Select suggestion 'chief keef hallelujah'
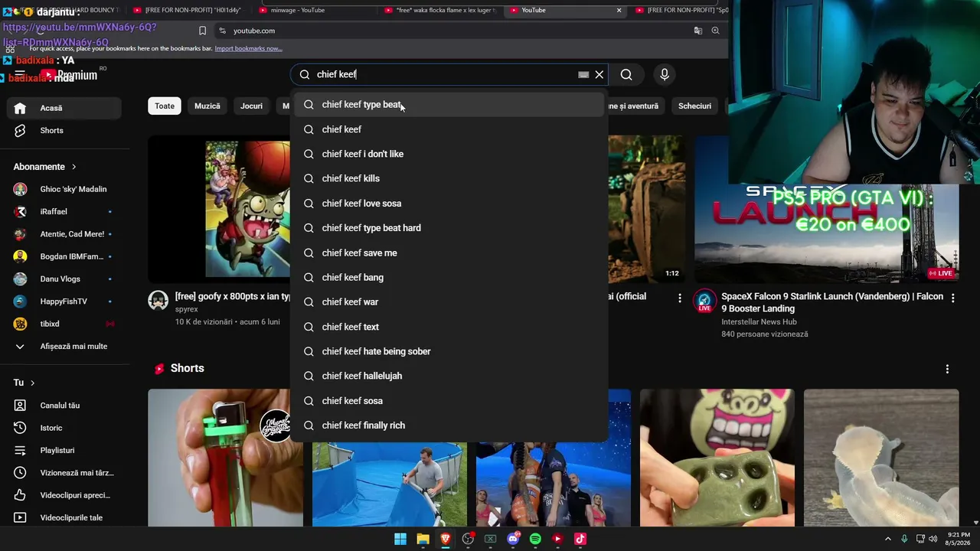Image resolution: width=980 pixels, height=551 pixels. point(449,376)
